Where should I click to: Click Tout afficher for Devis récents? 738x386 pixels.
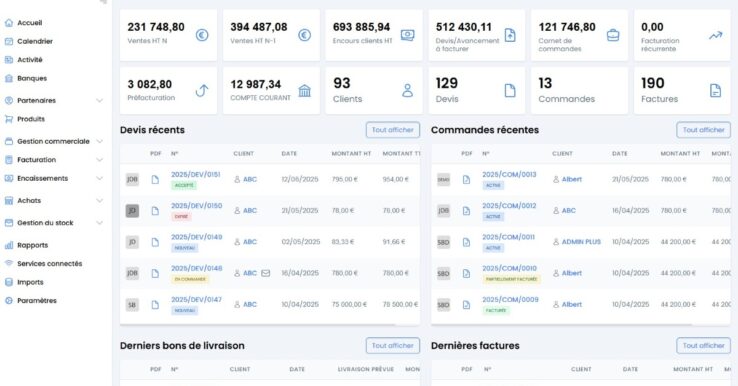point(393,130)
